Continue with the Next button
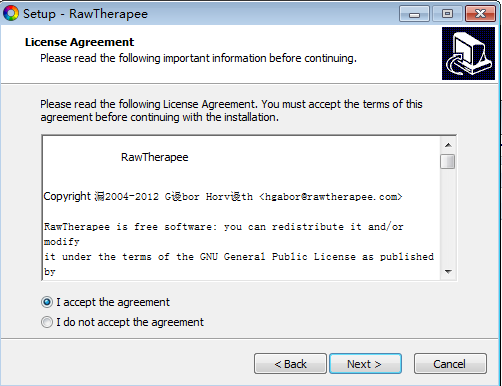 point(365,364)
